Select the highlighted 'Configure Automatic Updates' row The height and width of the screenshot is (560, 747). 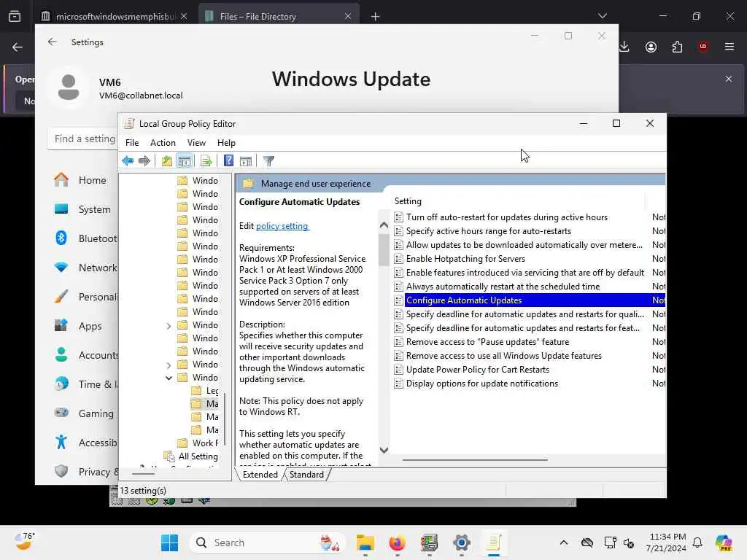[x=530, y=300]
